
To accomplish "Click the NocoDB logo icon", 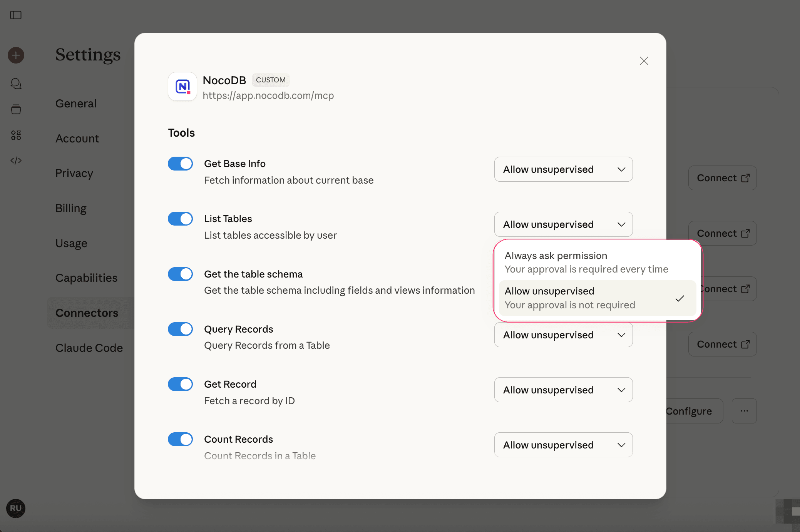I will pos(182,87).
